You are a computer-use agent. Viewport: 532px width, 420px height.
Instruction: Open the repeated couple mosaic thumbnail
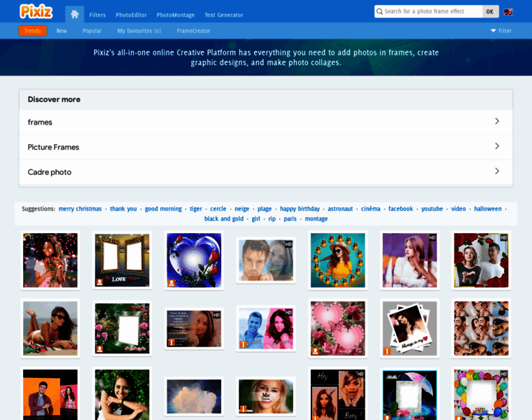point(481,328)
